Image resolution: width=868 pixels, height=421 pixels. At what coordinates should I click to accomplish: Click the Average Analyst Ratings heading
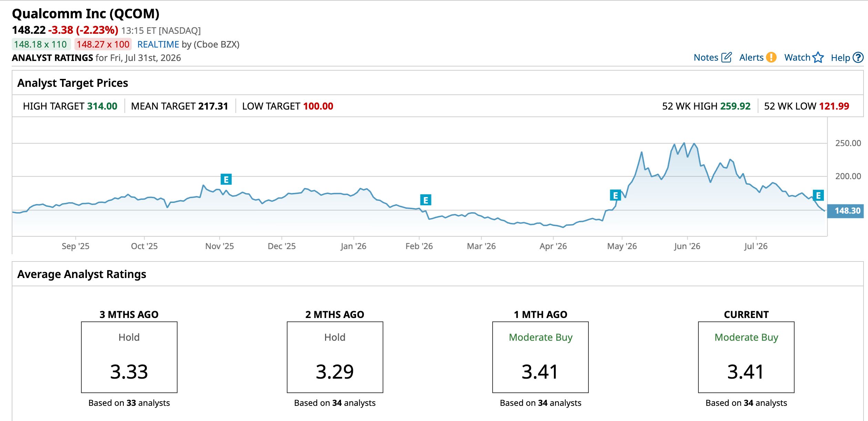point(82,274)
